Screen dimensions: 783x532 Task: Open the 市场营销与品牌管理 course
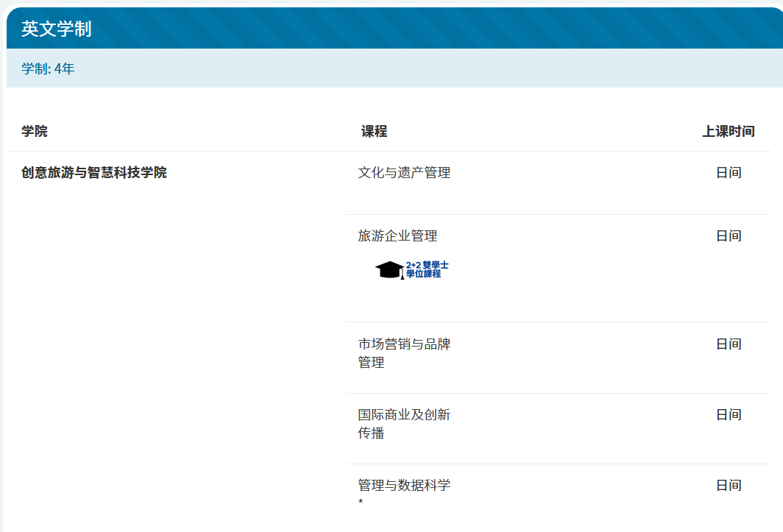click(404, 353)
